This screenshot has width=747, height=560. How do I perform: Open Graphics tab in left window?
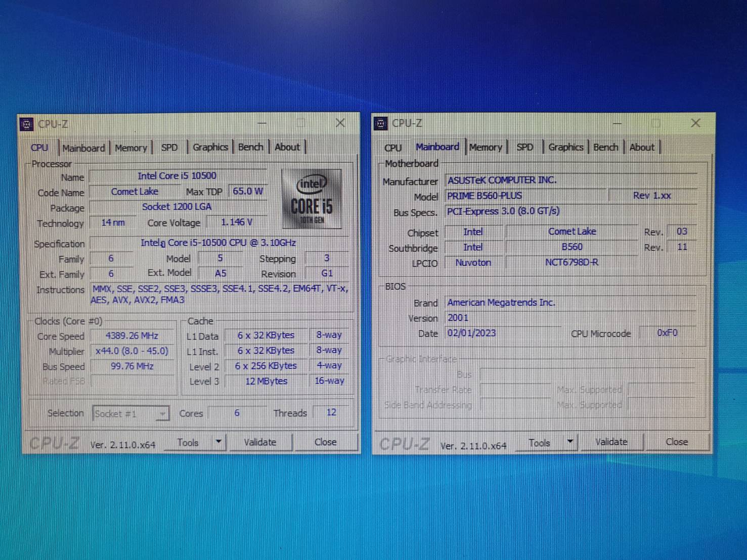coord(210,147)
